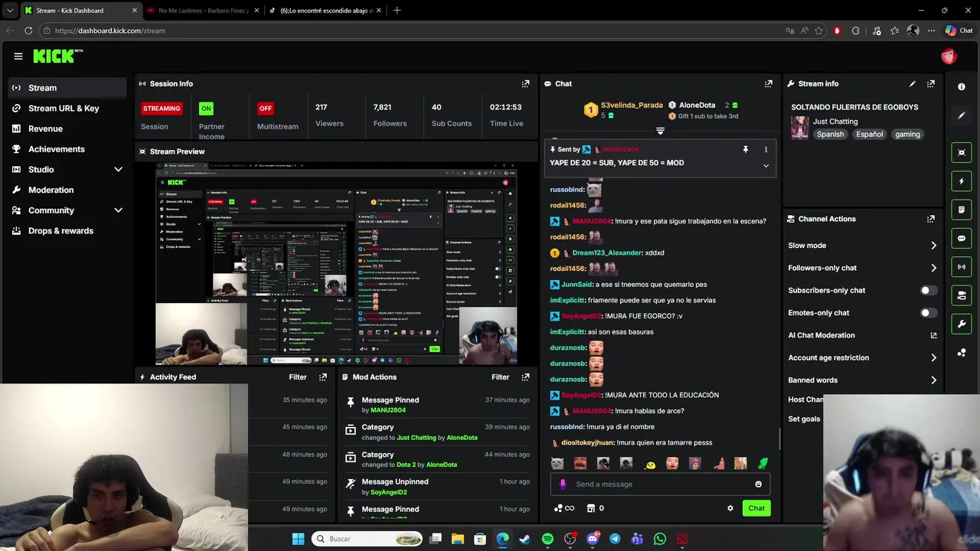Toggle the Session Info broadcast widget icon
The image size is (980, 551).
[x=962, y=267]
